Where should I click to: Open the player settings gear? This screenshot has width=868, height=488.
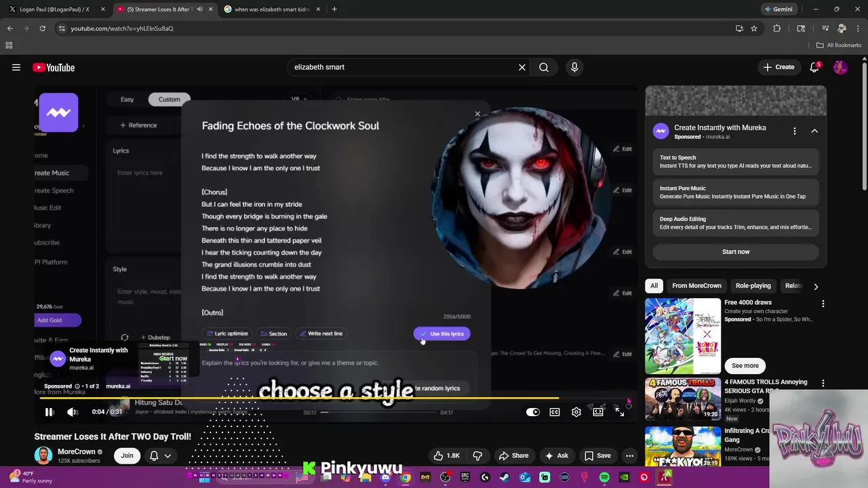576,411
